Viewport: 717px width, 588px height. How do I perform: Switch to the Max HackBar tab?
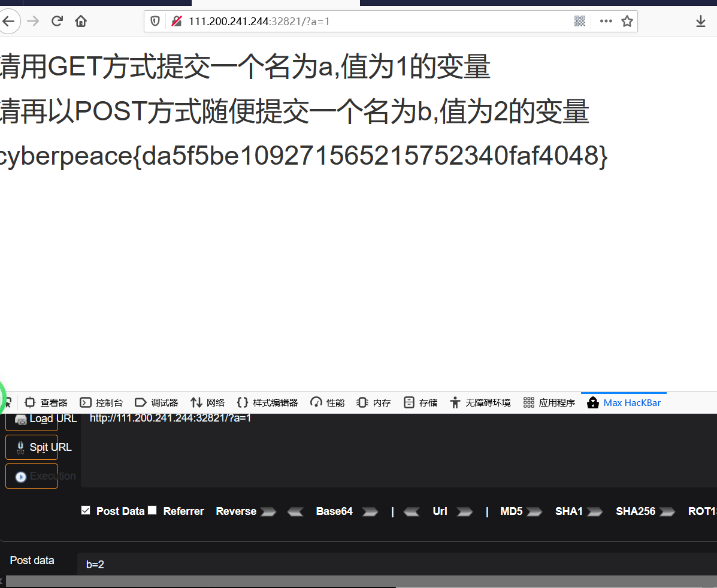point(624,402)
